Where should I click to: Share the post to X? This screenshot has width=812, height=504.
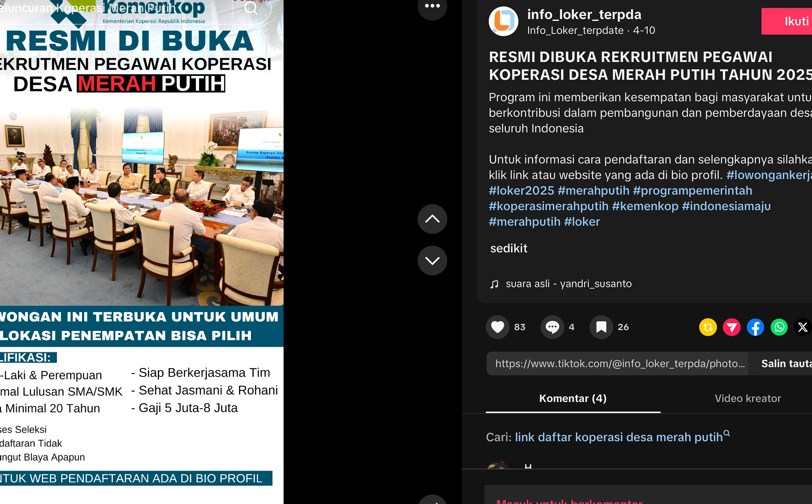point(803,327)
